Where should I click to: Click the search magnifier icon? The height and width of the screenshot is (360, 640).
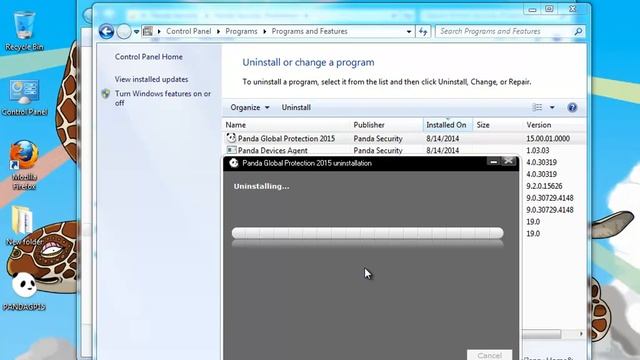tap(578, 31)
